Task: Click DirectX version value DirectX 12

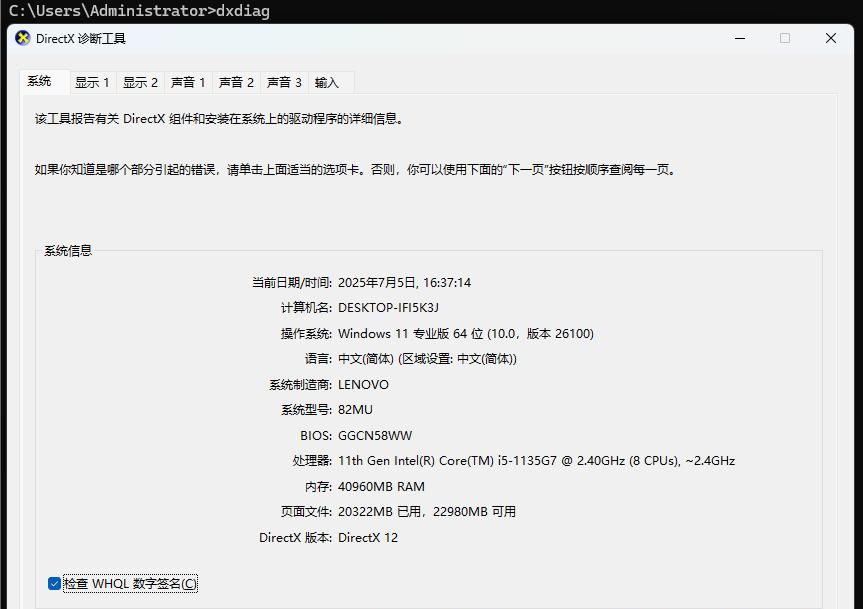Action: pyautogui.click(x=368, y=538)
